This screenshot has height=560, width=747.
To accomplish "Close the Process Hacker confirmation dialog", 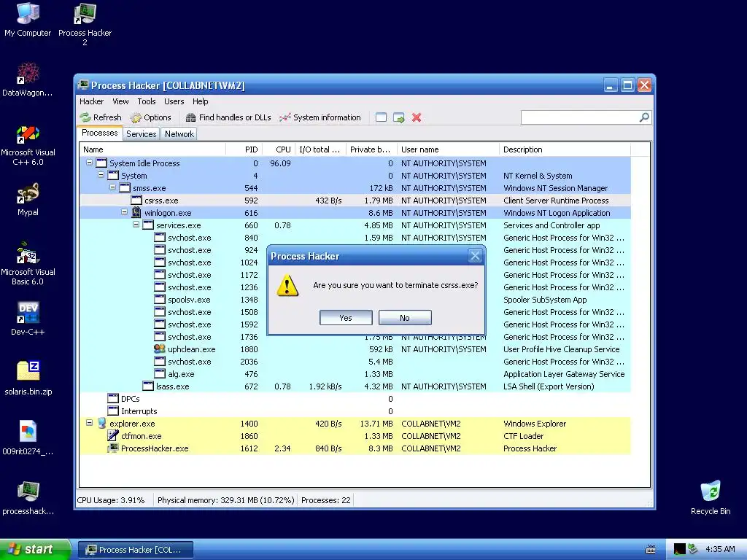I will click(x=475, y=256).
